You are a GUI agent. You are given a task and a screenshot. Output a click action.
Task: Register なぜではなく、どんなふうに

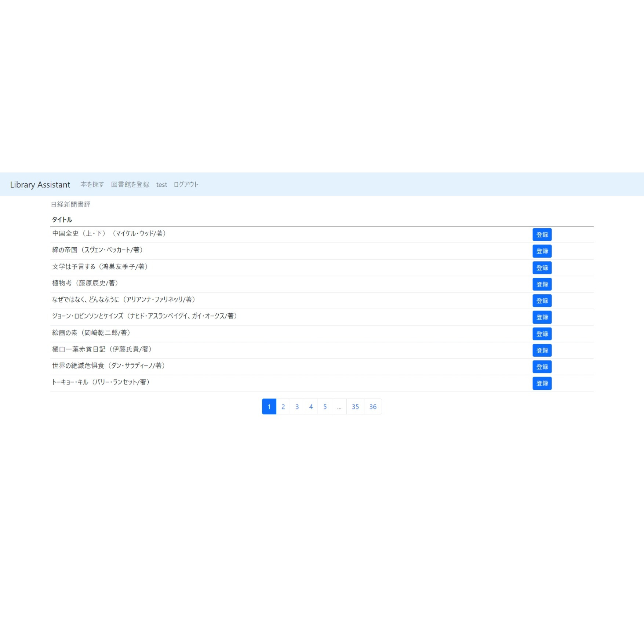542,301
